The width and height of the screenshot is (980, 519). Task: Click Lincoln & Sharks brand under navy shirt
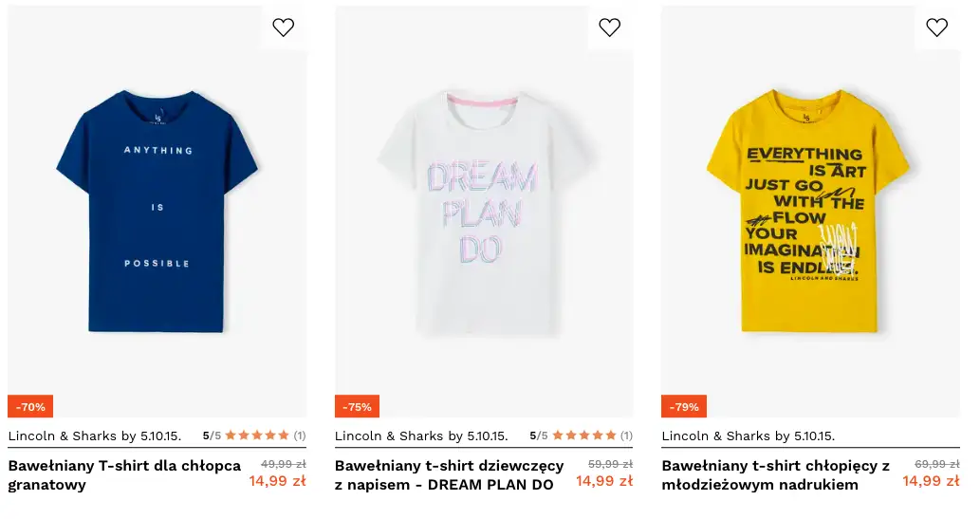click(94, 436)
